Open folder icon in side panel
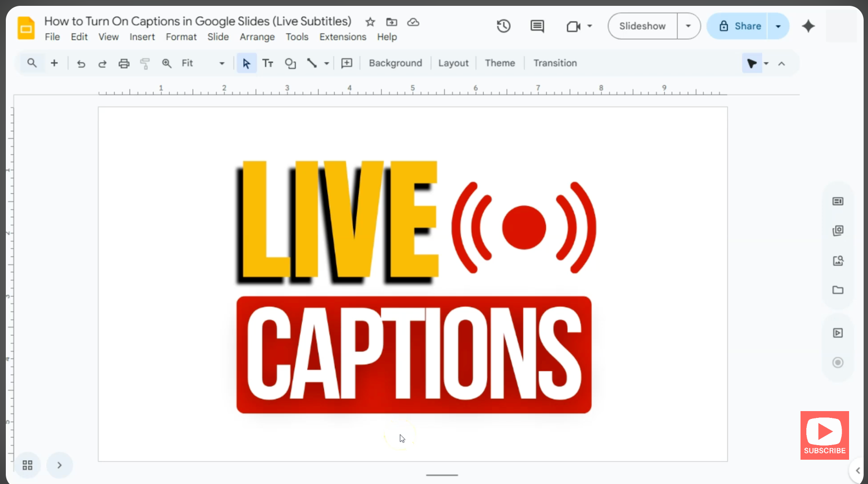Image resolution: width=868 pixels, height=484 pixels. (838, 290)
